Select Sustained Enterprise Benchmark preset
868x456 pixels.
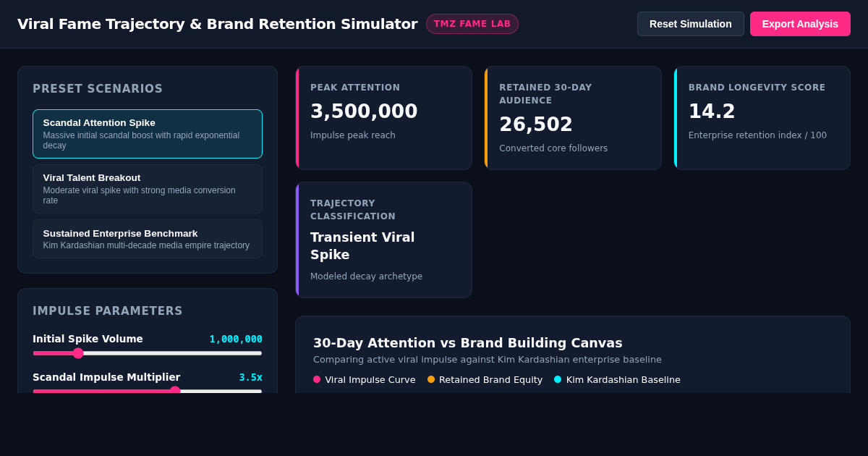[148, 239]
